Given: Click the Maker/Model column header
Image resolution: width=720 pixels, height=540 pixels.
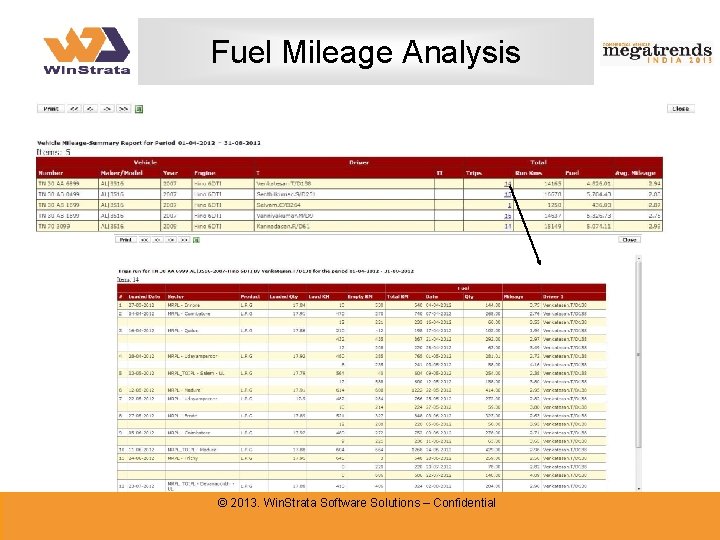Looking at the screenshot, I should pos(122,173).
